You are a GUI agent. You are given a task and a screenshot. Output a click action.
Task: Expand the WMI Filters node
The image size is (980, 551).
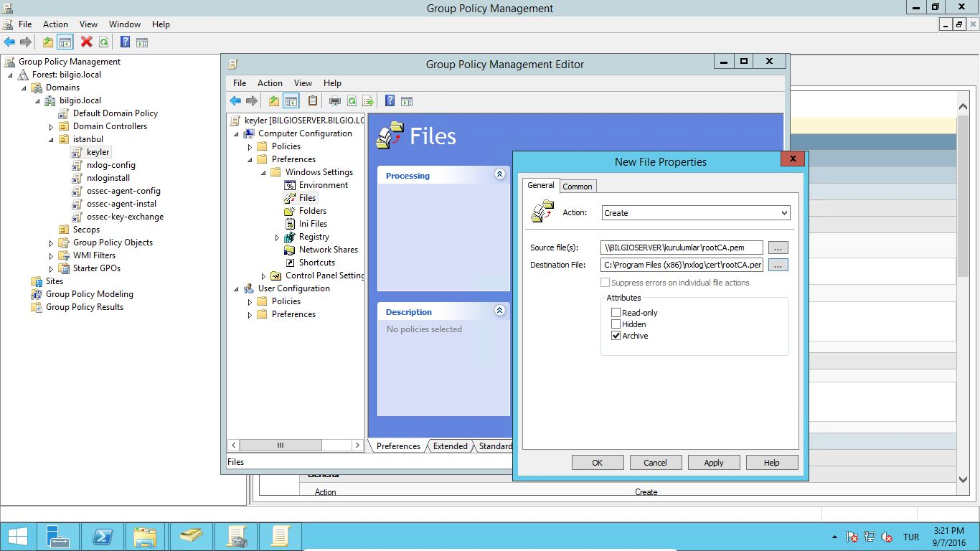point(51,256)
